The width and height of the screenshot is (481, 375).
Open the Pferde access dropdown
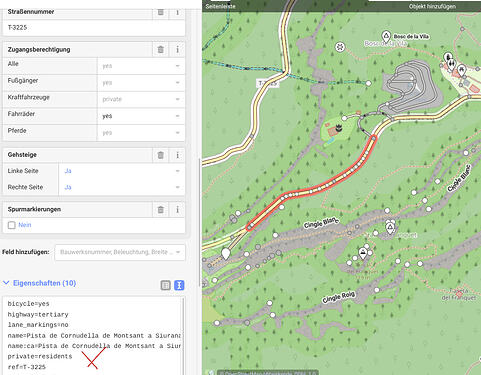point(141,133)
